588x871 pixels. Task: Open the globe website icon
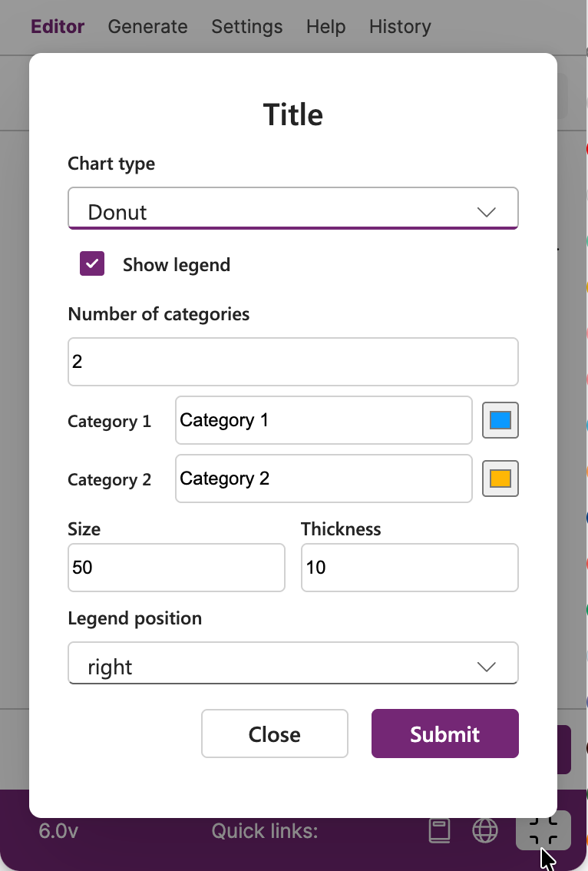tap(484, 831)
